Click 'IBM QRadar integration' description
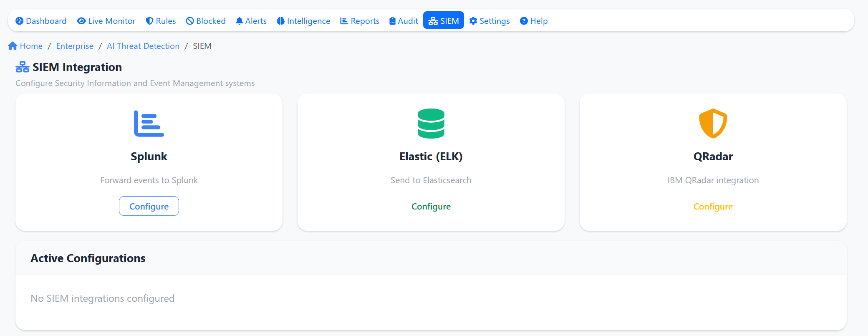Screen dimensions: 868x336 click(x=713, y=180)
